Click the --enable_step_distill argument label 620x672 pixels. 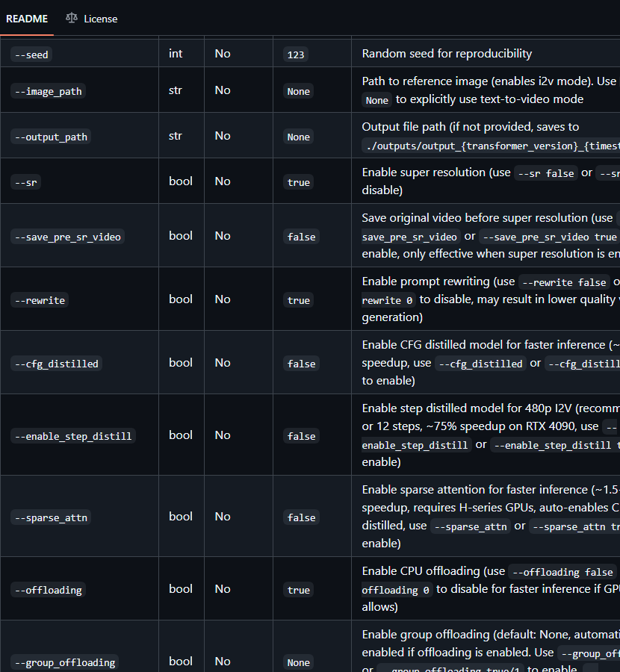click(73, 436)
